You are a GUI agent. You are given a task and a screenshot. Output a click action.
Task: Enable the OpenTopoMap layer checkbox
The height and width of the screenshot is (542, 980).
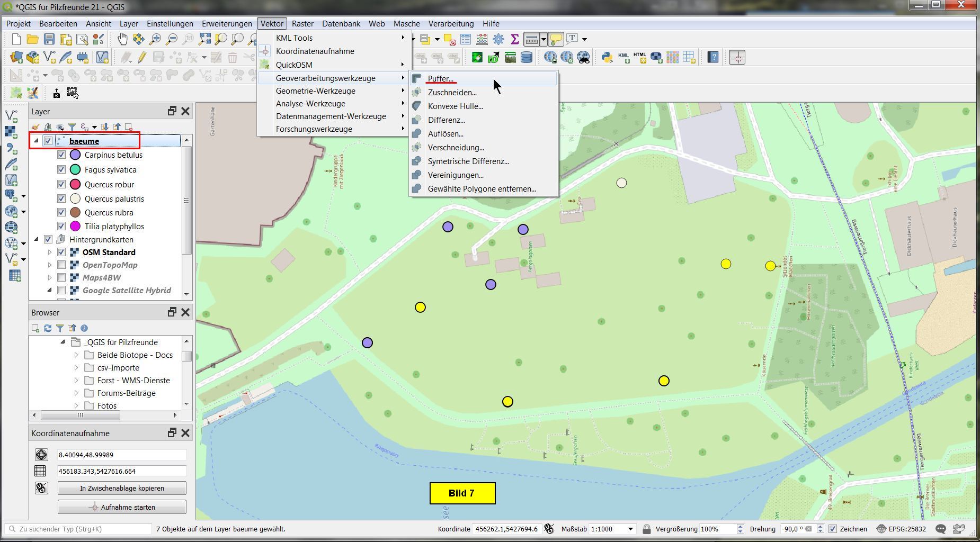[61, 265]
